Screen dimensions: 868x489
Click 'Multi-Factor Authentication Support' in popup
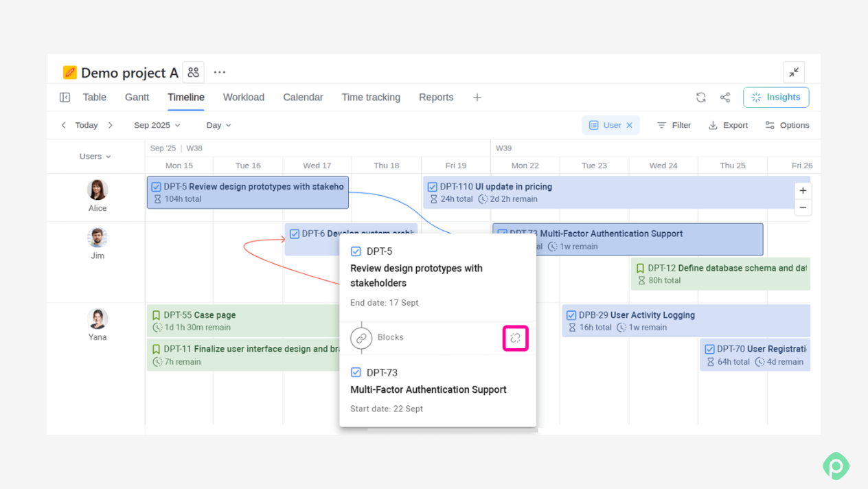pyautogui.click(x=429, y=389)
